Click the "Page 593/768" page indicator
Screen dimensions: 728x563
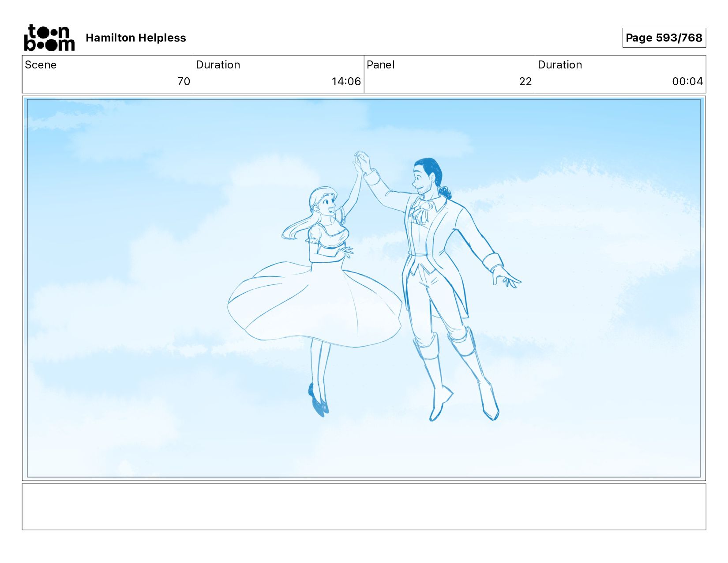[664, 38]
